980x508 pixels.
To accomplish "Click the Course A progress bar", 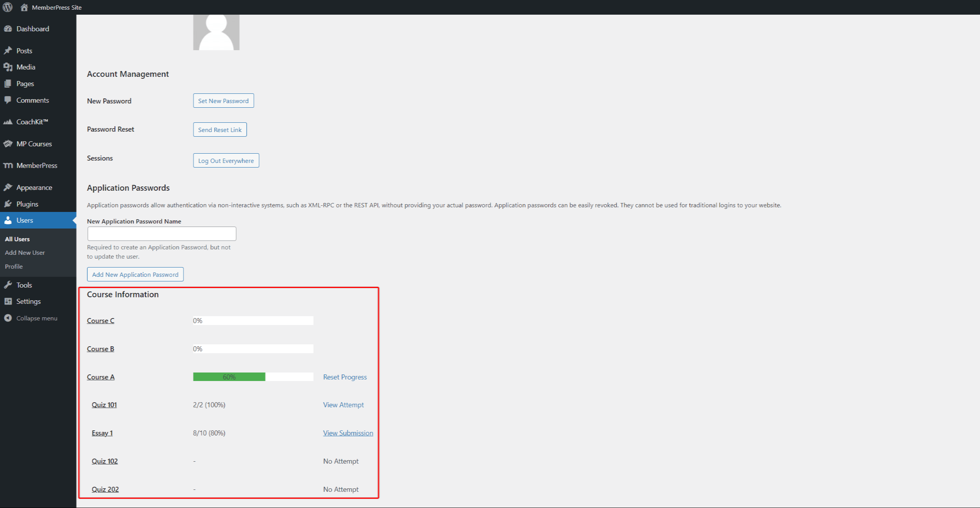I will point(253,376).
